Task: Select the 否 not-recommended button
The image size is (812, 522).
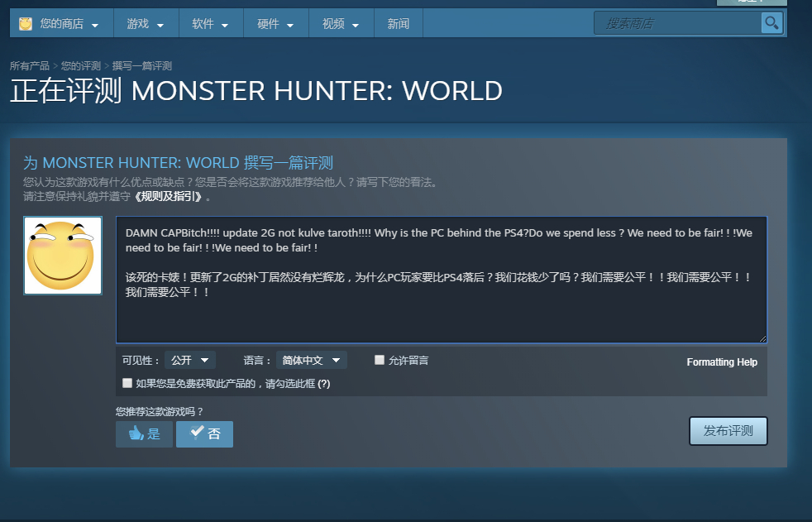Action: [204, 434]
